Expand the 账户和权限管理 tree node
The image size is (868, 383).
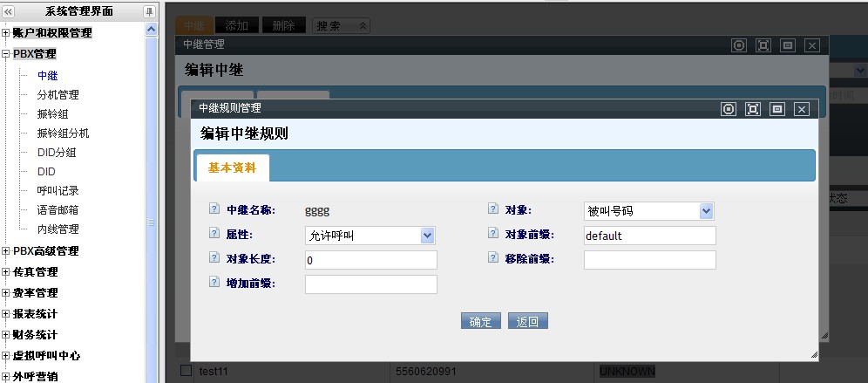tap(6, 33)
